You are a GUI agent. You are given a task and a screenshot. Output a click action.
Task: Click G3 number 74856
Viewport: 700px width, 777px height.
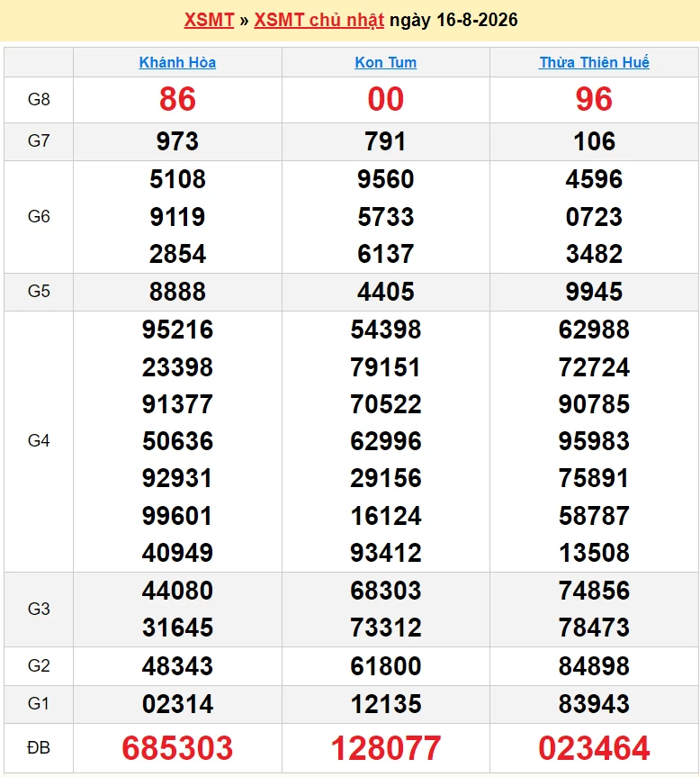[594, 591]
